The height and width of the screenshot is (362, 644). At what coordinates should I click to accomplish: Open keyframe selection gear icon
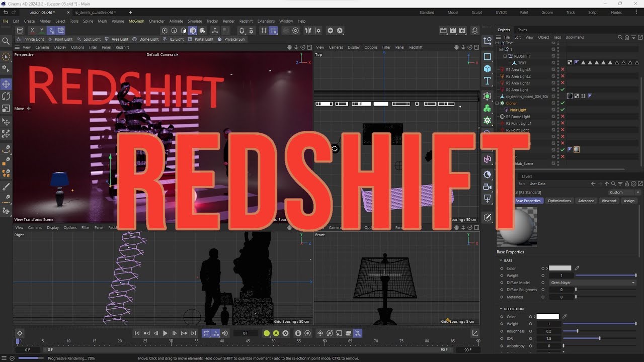(285, 333)
